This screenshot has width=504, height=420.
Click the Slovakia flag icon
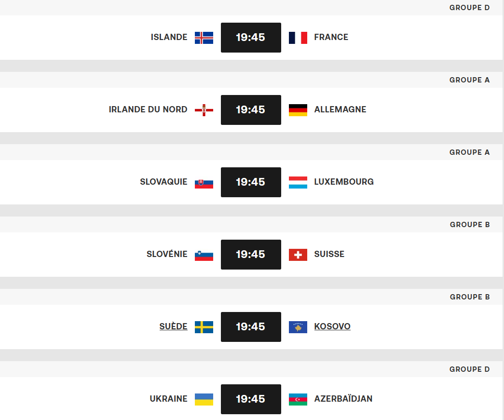coord(204,182)
